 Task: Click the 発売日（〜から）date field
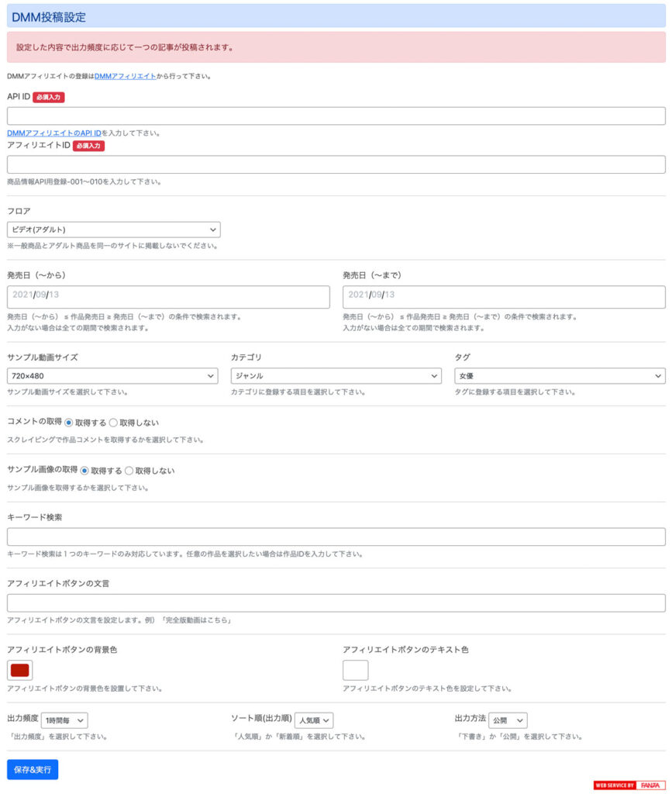tap(168, 297)
